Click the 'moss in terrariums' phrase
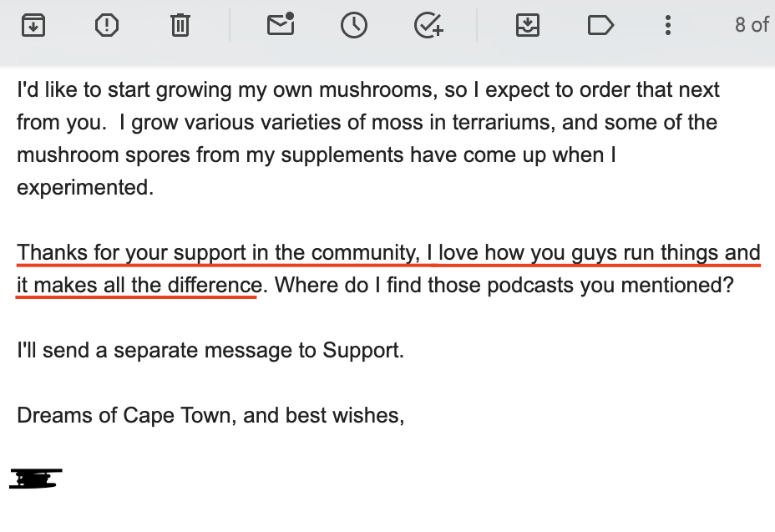This screenshot has height=532, width=775. coord(462,122)
